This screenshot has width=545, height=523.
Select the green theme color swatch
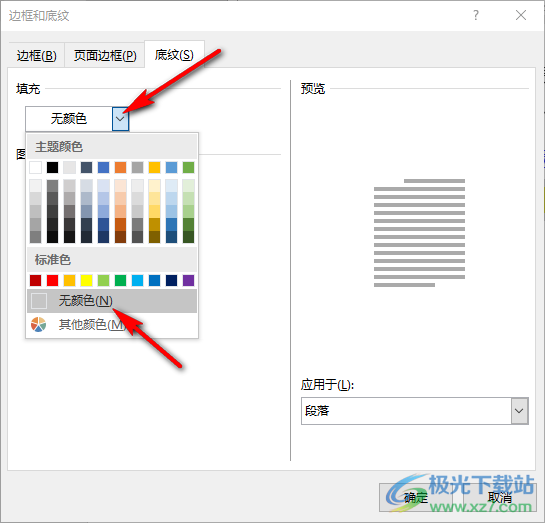tap(188, 167)
